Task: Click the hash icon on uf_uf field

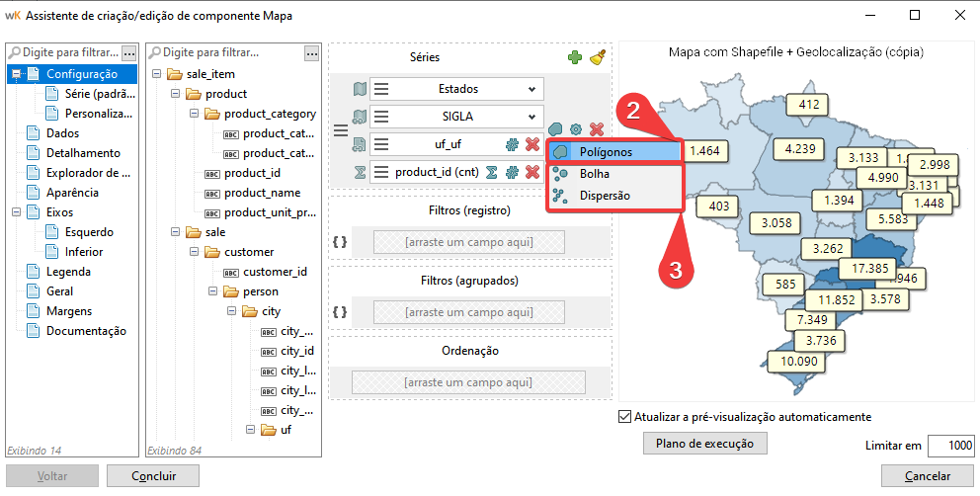Action: pos(512,144)
